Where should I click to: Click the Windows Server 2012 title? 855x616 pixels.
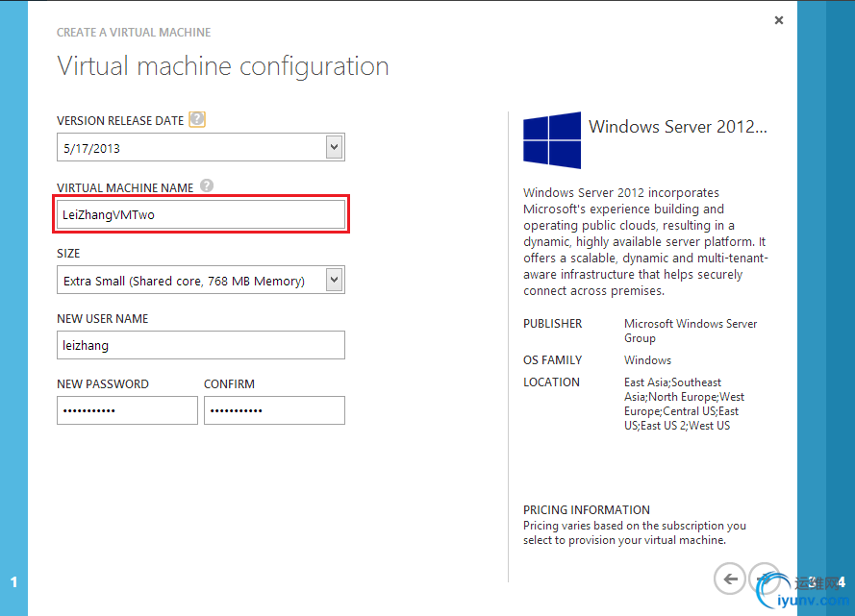678,127
